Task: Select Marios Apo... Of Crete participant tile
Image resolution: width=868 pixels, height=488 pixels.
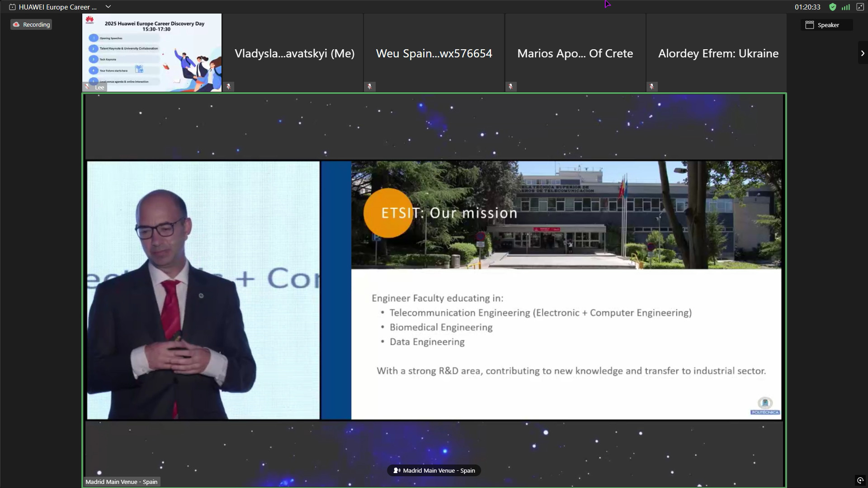Action: (575, 53)
